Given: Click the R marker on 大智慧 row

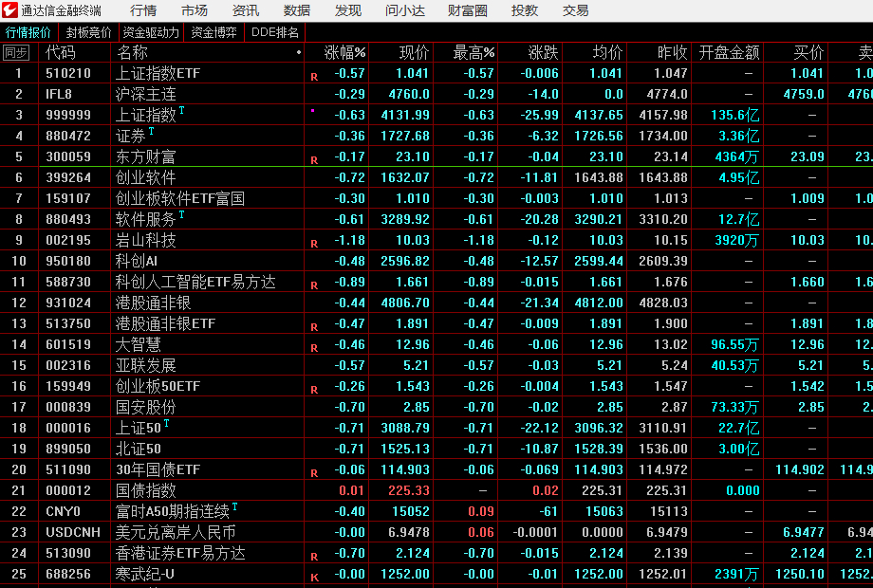Looking at the screenshot, I should (314, 349).
